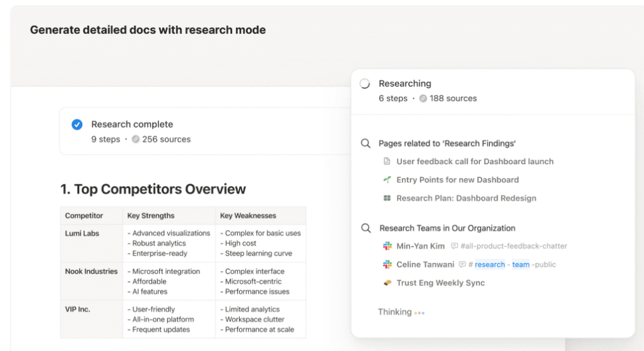The height and width of the screenshot is (351, 644).
Task: Click Pages related to 'Research Findings' heading
Action: point(447,143)
